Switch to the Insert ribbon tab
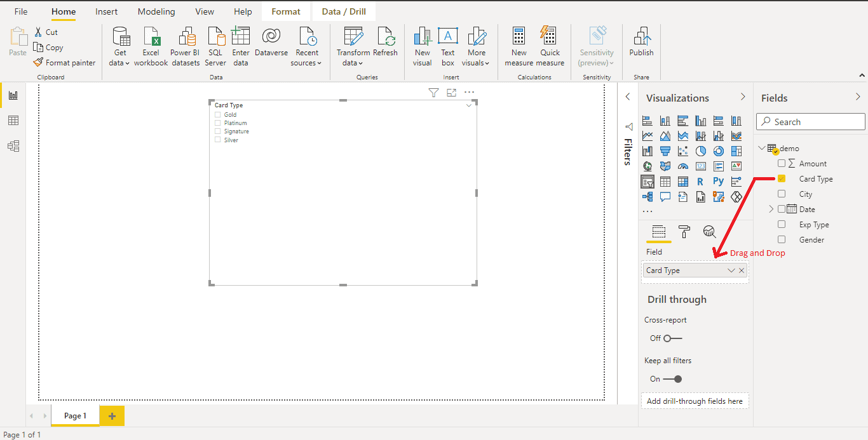This screenshot has height=440, width=868. coord(106,11)
